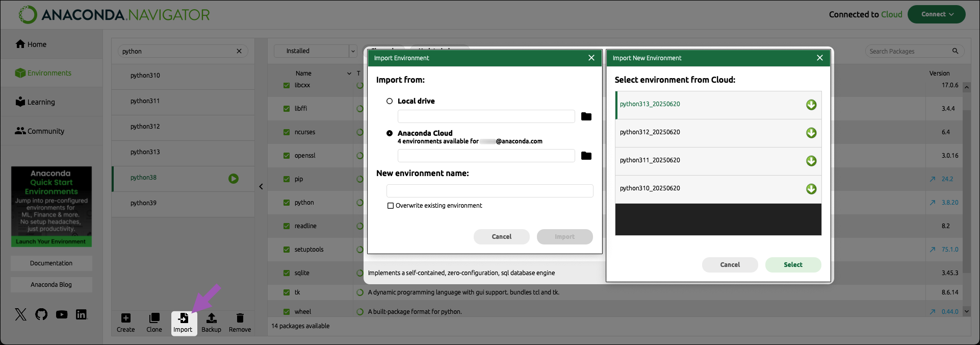Select the python310 environment
This screenshot has width=980, height=345.
(x=183, y=76)
